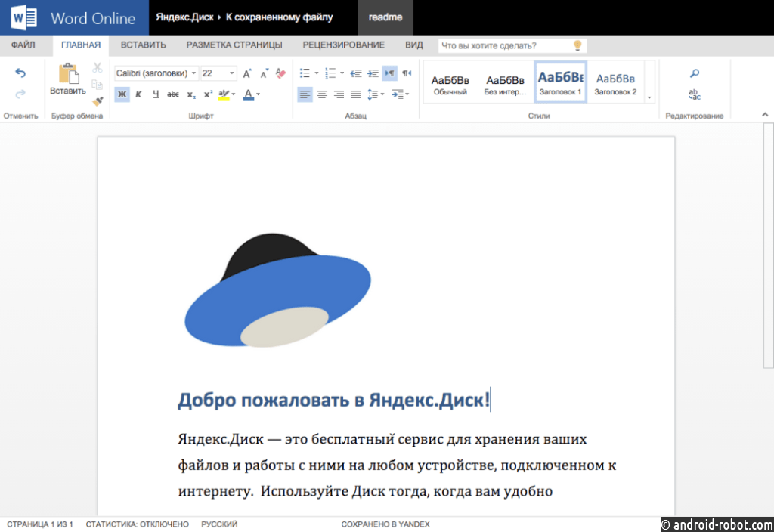The width and height of the screenshot is (774, 532).
Task: Click the Яндекс.Диск breadcrumb link
Action: pos(184,17)
